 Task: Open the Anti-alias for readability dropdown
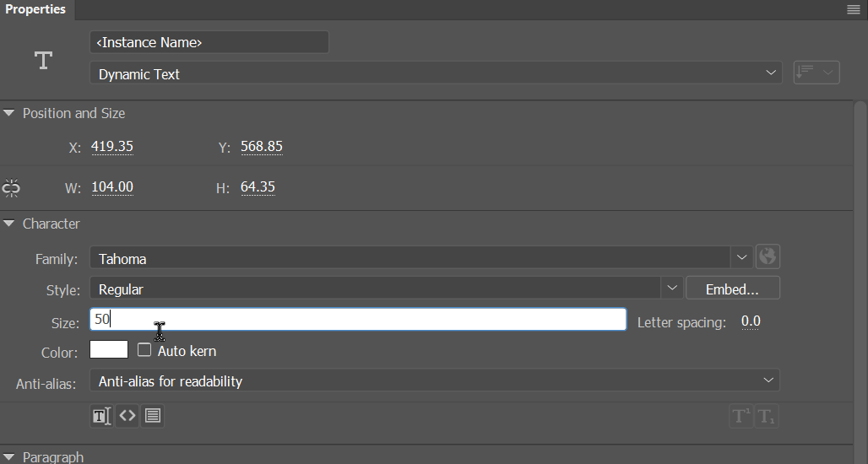[x=435, y=380]
